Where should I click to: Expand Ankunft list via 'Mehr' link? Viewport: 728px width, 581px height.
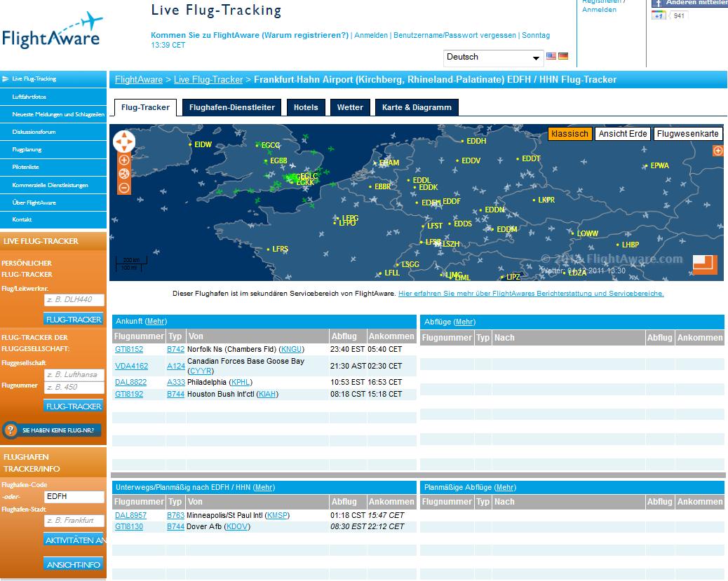pos(155,322)
